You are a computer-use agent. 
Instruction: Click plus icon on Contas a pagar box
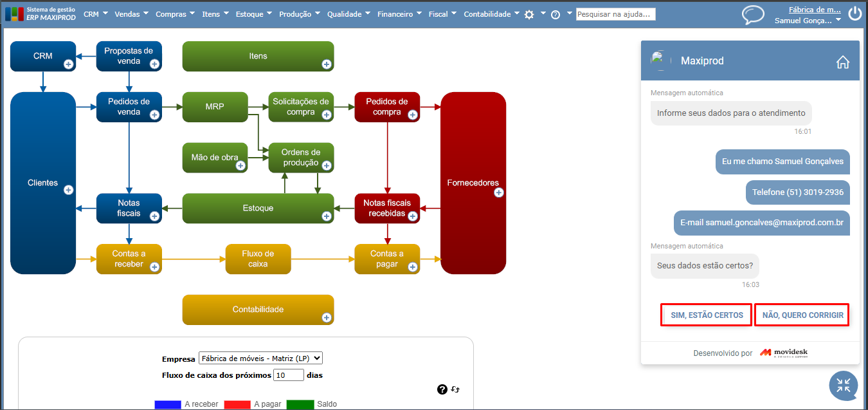click(413, 266)
